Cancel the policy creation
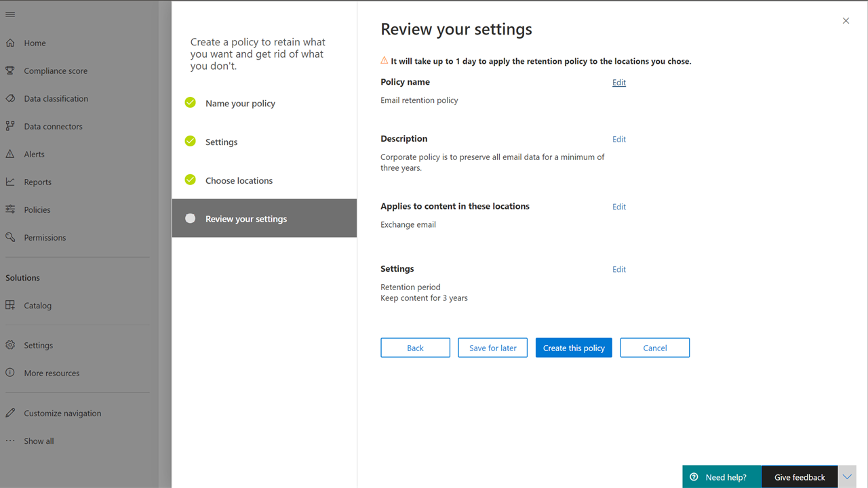 pos(655,348)
